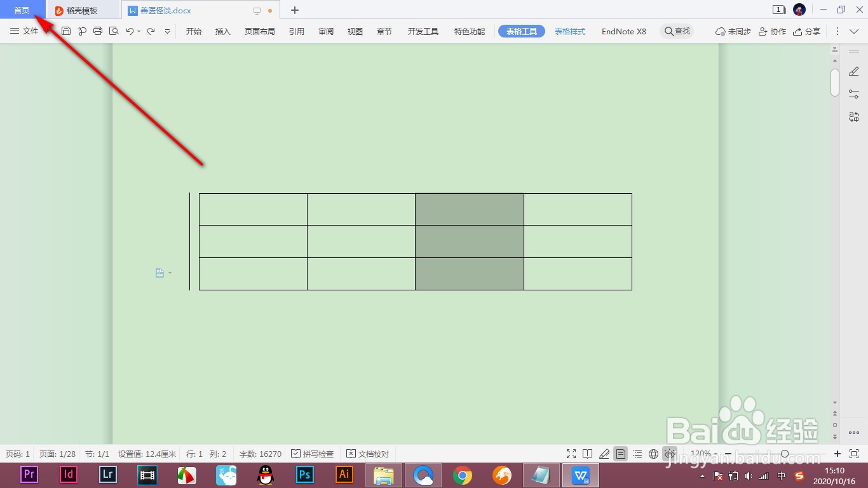The width and height of the screenshot is (868, 488).
Task: Open QQ penguin from taskbar
Action: pyautogui.click(x=266, y=474)
